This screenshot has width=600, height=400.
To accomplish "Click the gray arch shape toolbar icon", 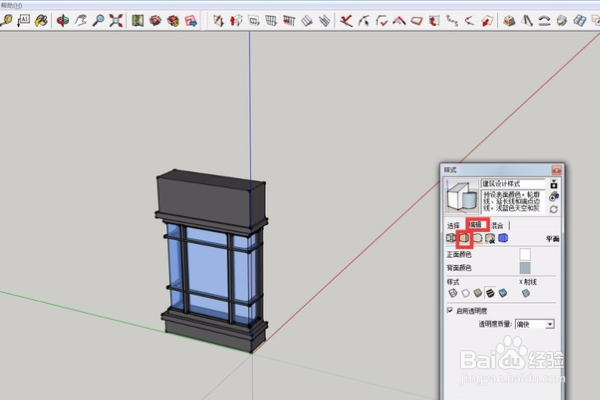I will point(544,20).
